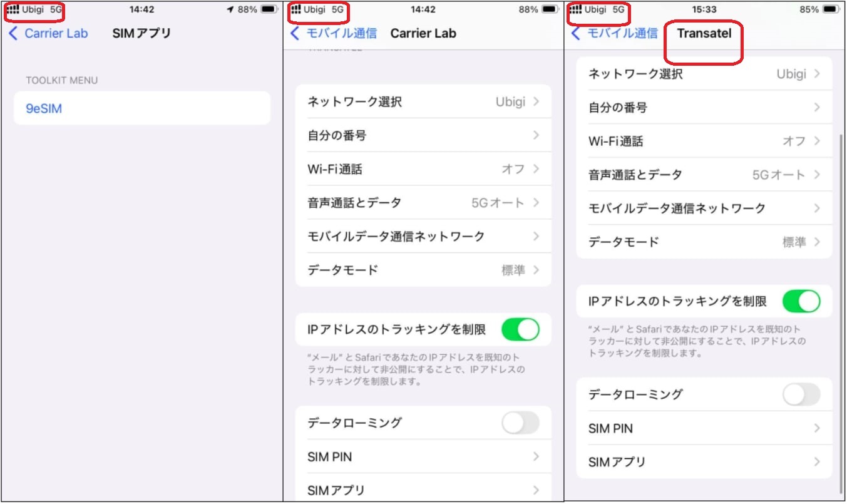Tap the Transatel page title
Screen dimensions: 847x504
coord(704,33)
